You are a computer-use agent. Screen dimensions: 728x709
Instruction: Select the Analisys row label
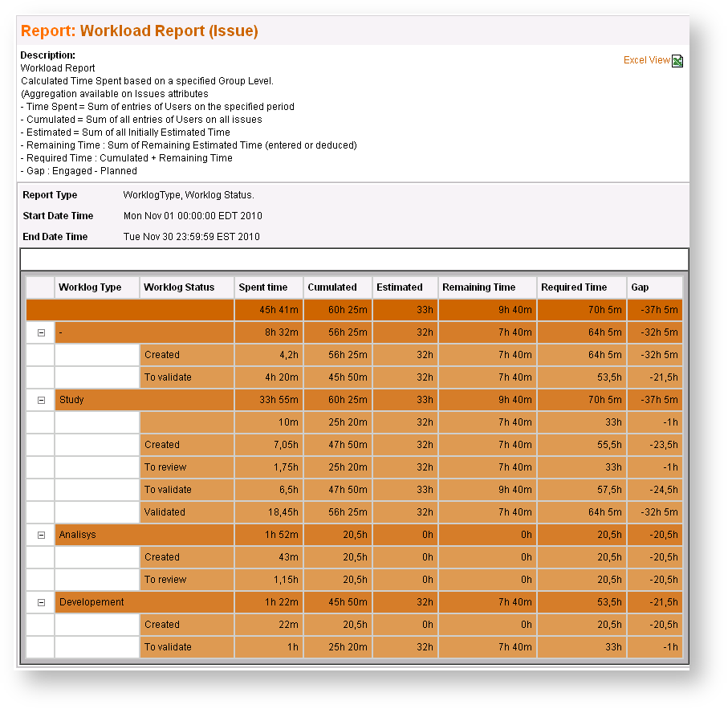point(78,535)
